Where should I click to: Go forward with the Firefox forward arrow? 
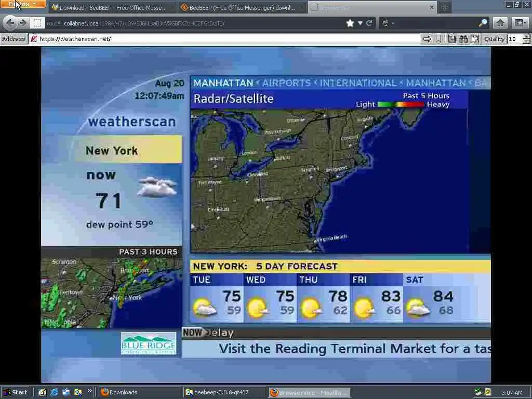(23, 23)
